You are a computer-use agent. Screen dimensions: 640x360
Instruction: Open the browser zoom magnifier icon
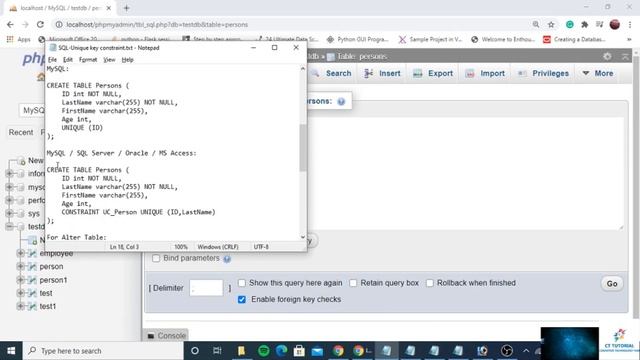(536, 25)
